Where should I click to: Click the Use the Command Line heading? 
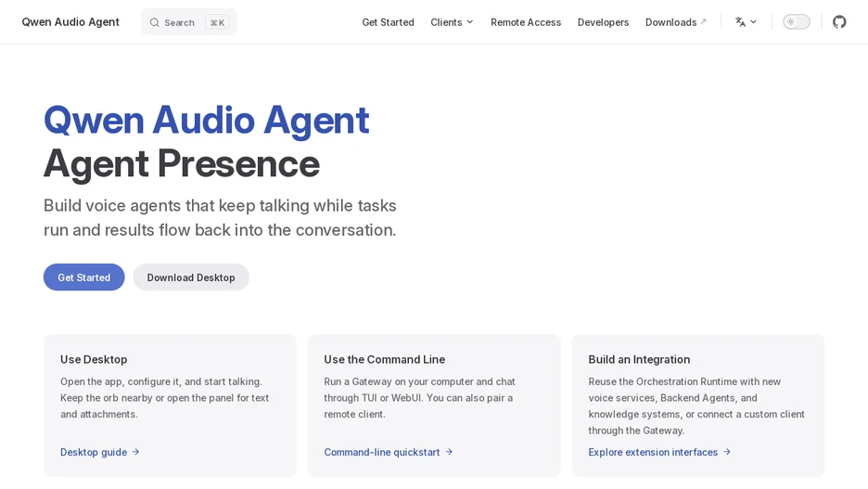point(384,359)
